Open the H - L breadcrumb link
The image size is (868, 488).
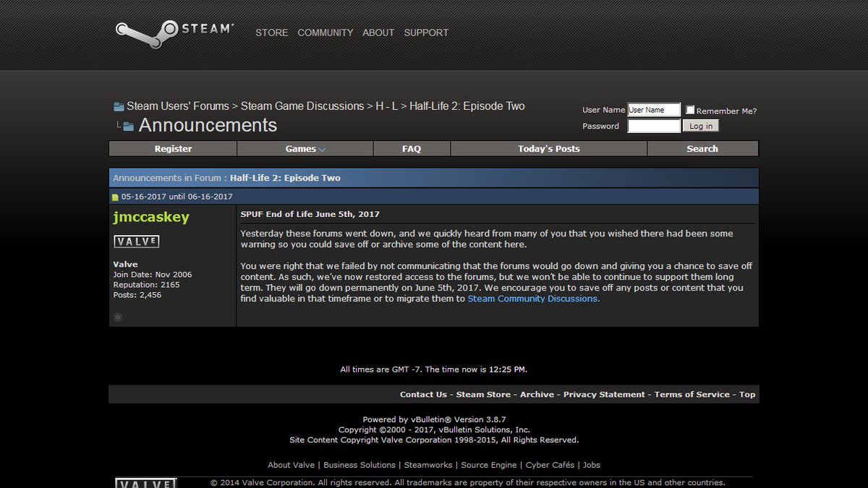(x=386, y=106)
